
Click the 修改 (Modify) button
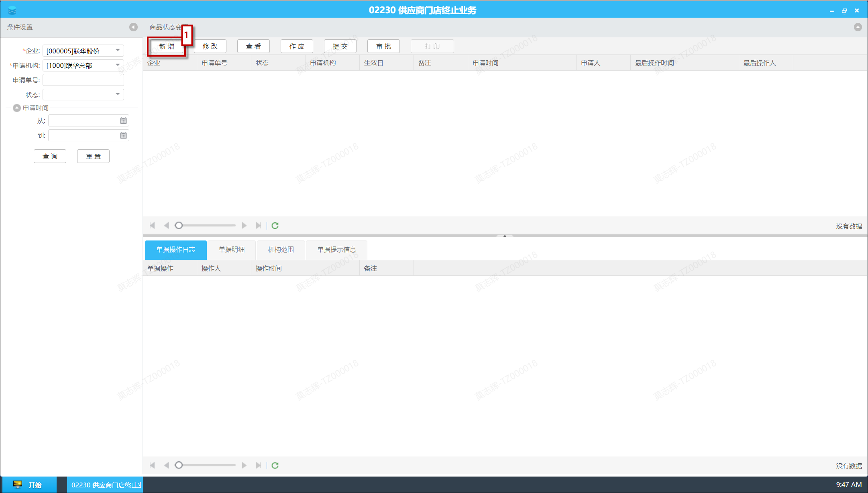[x=210, y=47]
